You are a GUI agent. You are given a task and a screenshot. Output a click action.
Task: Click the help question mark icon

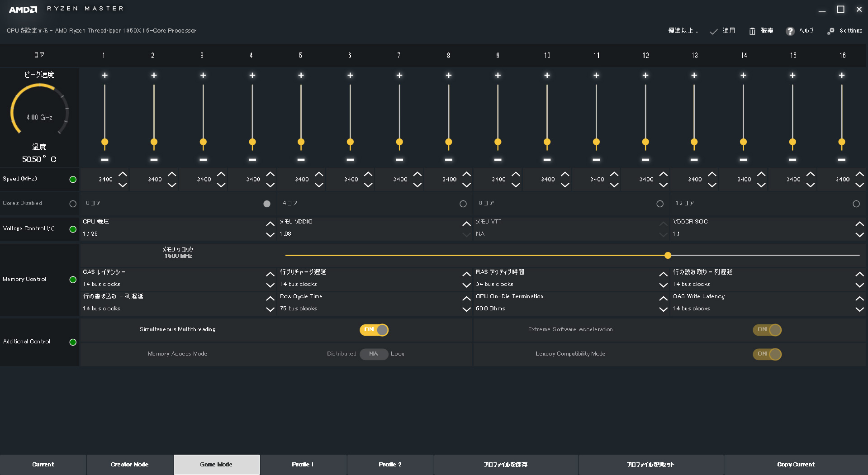pyautogui.click(x=790, y=31)
